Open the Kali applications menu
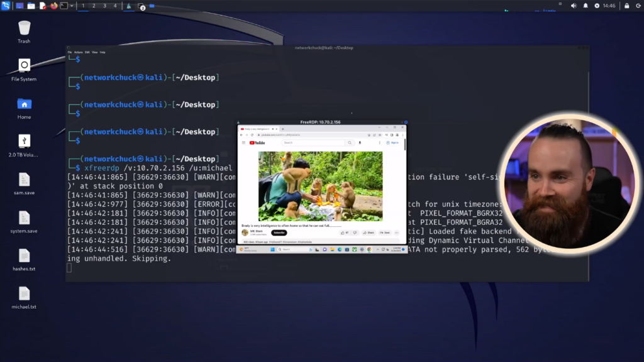Screen dimensions: 644x362 [5, 6]
